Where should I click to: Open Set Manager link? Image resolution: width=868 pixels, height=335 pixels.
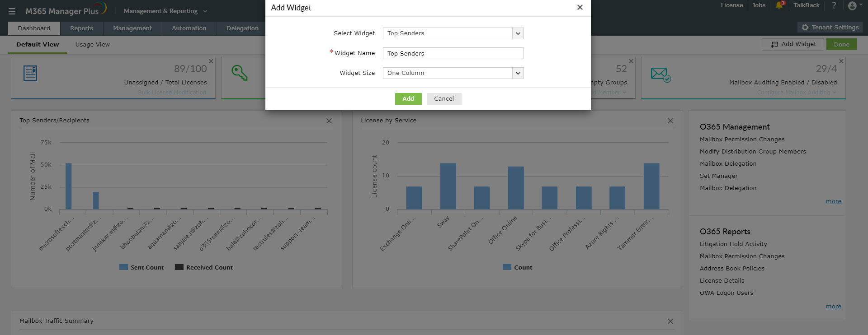point(719,176)
